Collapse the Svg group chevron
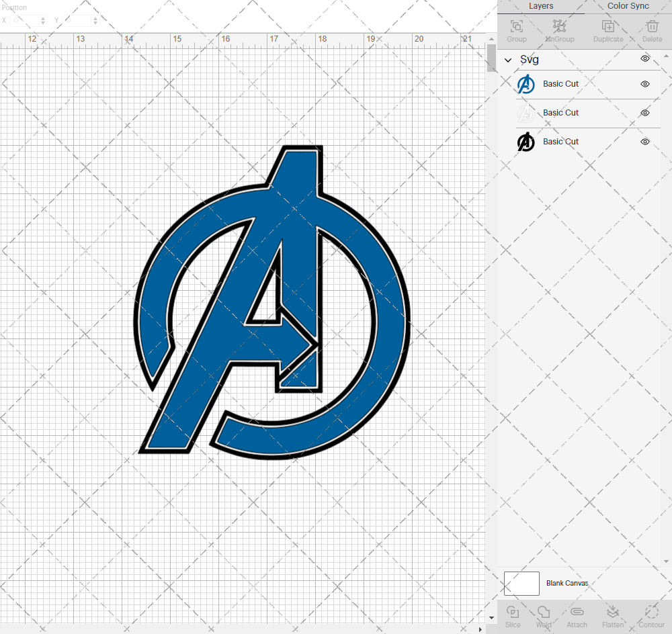This screenshot has width=672, height=634. pos(508,60)
